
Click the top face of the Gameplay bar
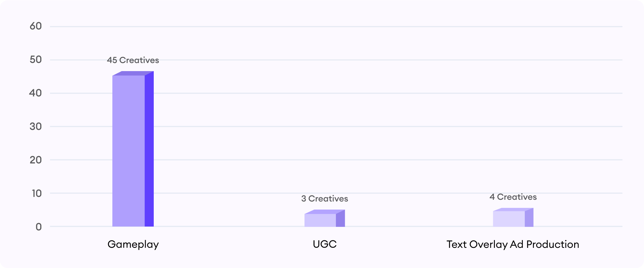pos(133,73)
